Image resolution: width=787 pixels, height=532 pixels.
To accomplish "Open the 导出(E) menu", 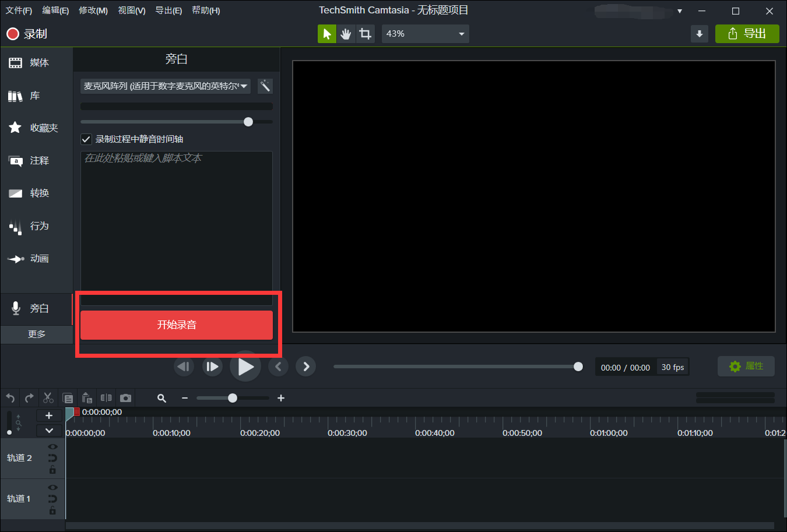I will (168, 10).
